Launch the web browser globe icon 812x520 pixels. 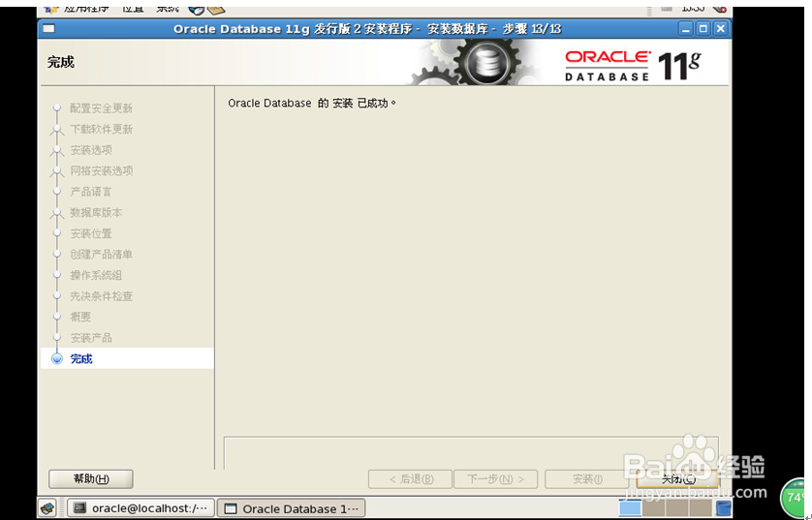196,10
